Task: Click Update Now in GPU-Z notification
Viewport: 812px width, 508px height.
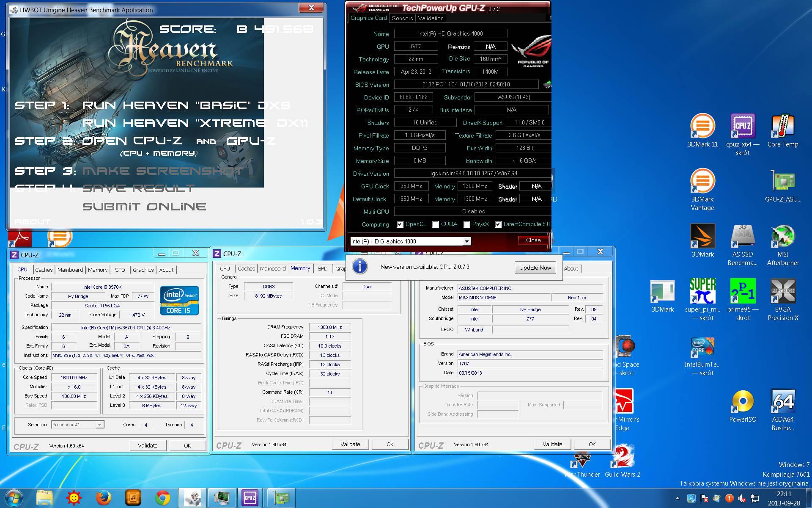Action: pos(535,268)
